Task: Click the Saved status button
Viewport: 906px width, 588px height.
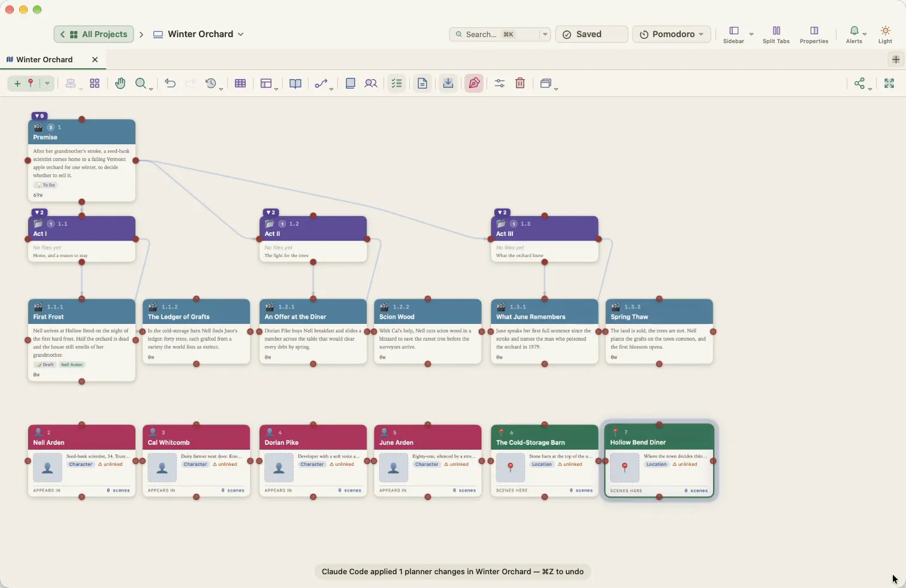Action: click(591, 34)
